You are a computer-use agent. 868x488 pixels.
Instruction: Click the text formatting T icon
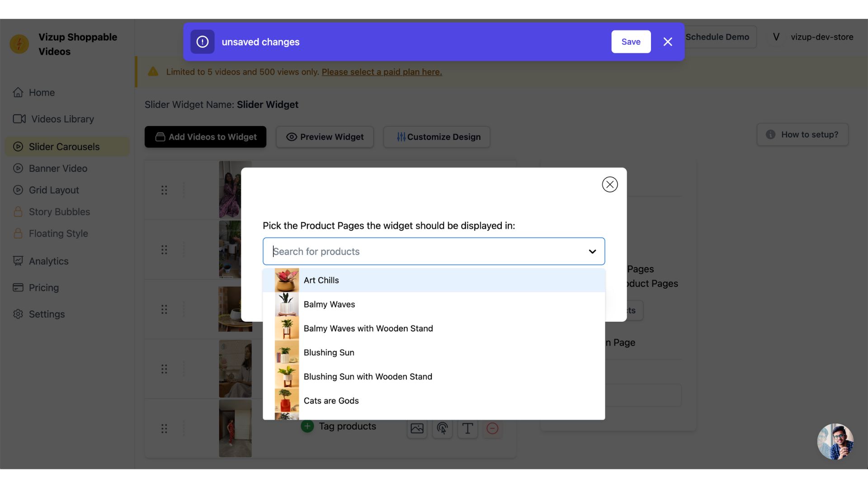pyautogui.click(x=467, y=427)
